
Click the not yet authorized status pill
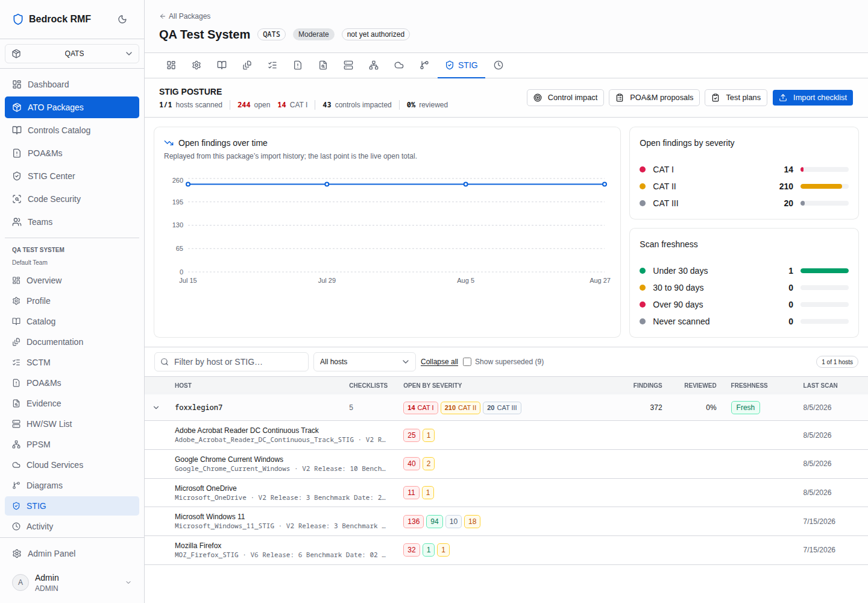pos(376,34)
